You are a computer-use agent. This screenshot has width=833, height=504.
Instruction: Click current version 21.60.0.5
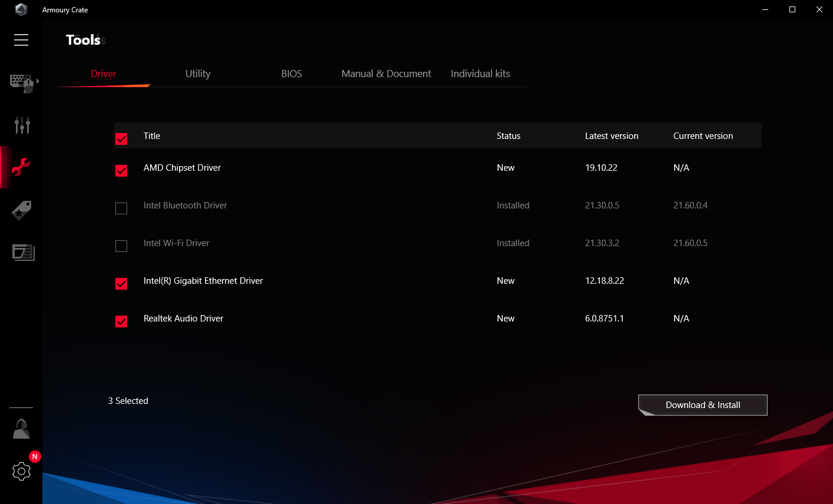tap(691, 243)
